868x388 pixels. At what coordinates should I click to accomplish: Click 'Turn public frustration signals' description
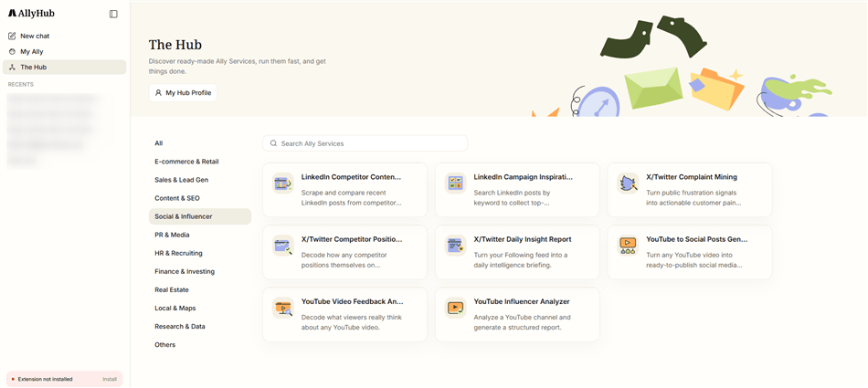pyautogui.click(x=693, y=194)
